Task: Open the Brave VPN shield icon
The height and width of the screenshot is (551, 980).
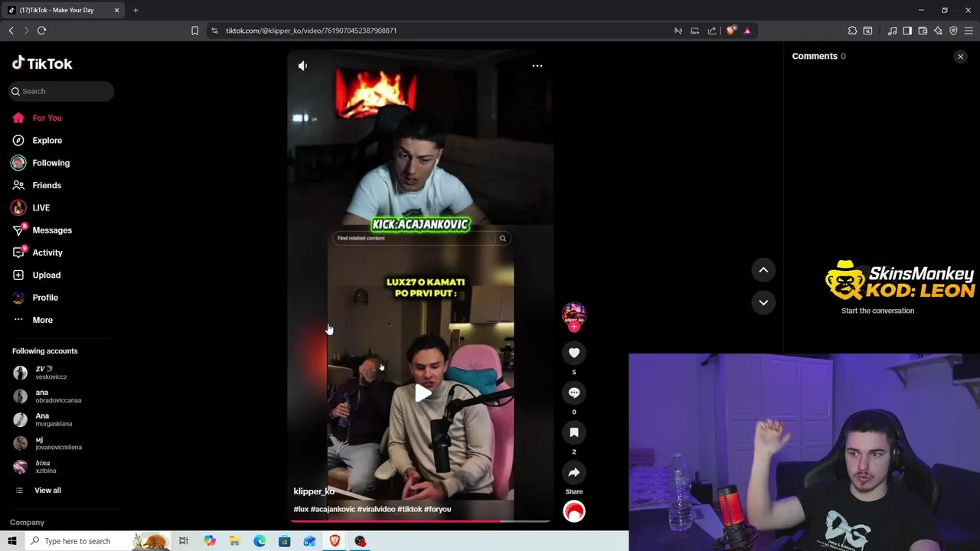Action: [x=953, y=31]
